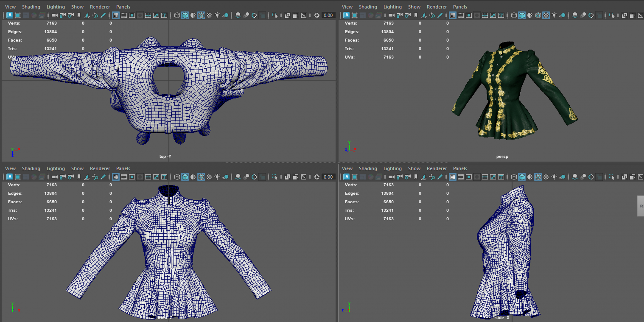Viewport: 644px width, 322px height.
Task: Disable Textured display in persp panel
Action: point(546,15)
